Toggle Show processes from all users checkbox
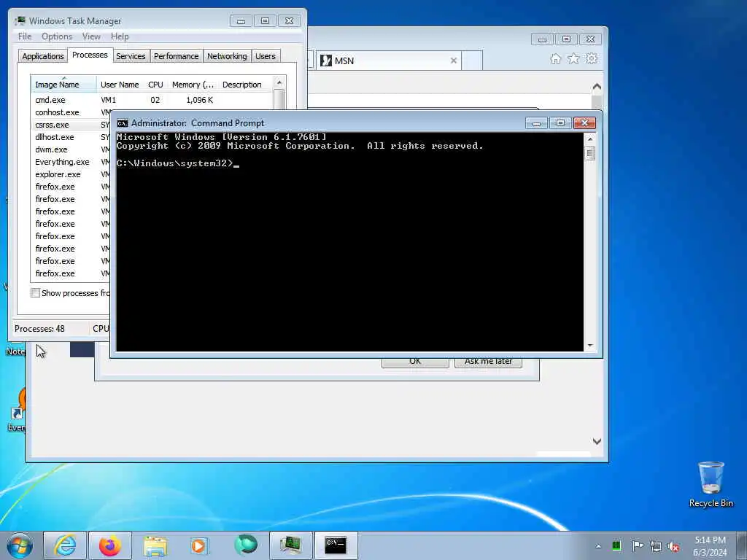This screenshot has width=747, height=560. coord(35,293)
